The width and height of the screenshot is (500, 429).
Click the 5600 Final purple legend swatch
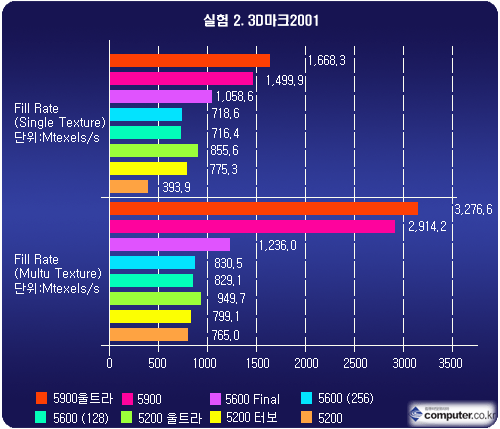pos(215,399)
